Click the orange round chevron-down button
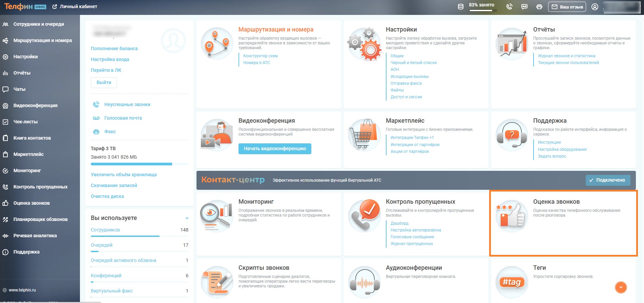644x303 pixels. click(x=621, y=287)
